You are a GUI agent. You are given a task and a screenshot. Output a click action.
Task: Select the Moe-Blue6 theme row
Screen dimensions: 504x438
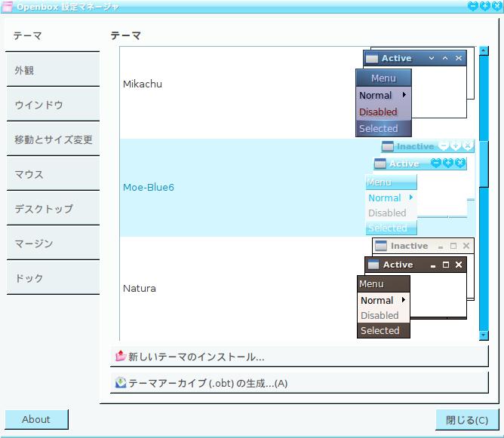pos(297,188)
